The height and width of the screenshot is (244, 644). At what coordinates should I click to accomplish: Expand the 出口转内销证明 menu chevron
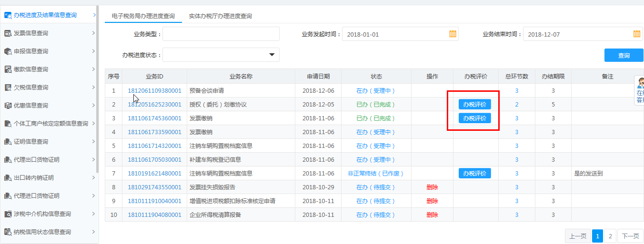[x=93, y=177]
